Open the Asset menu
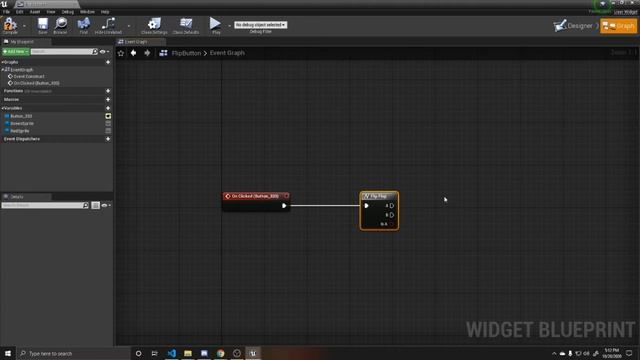Screen dimensions: 640x360 click(x=35, y=12)
